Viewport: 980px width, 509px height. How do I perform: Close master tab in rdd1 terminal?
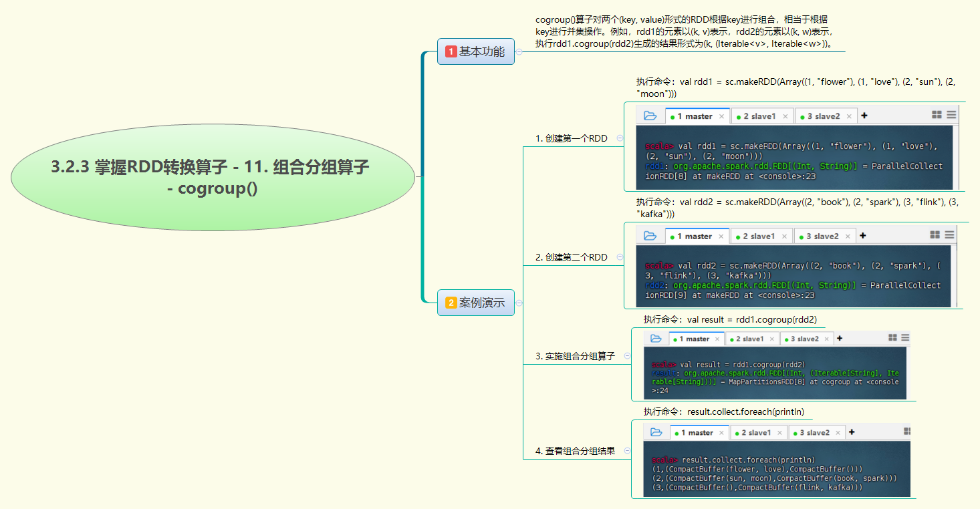coord(721,116)
